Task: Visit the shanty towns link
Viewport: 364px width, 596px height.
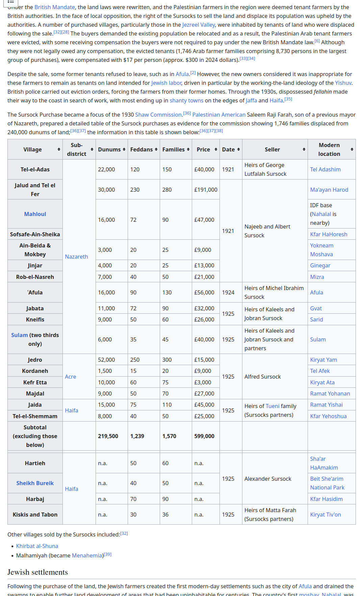Action: coord(186,100)
